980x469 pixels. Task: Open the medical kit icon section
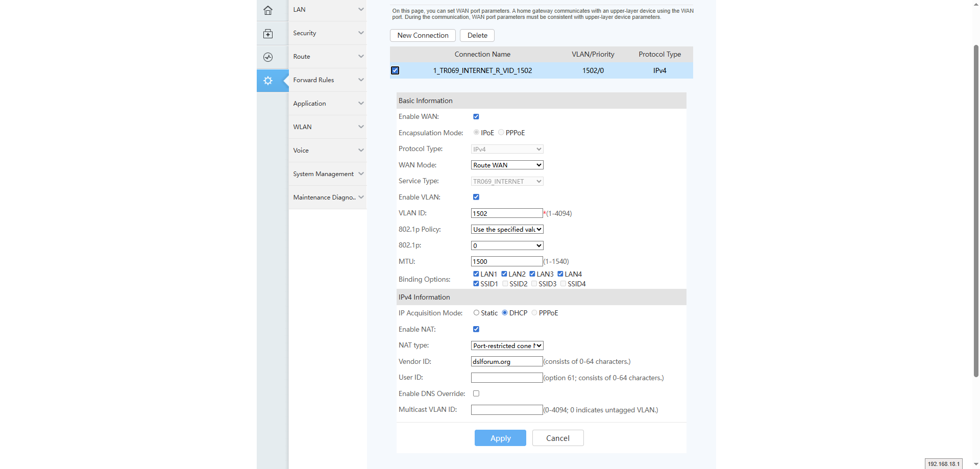(268, 34)
